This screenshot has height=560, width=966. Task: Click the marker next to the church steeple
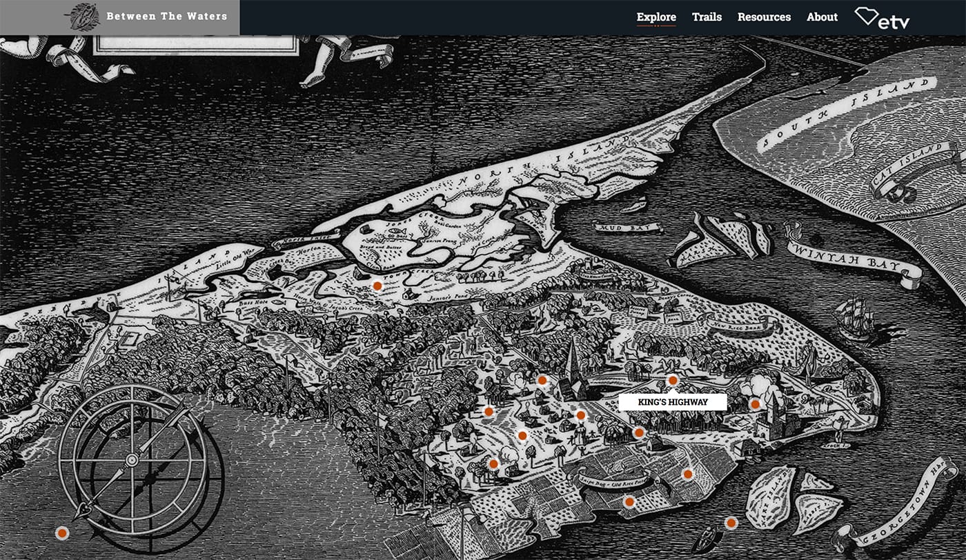point(542,380)
